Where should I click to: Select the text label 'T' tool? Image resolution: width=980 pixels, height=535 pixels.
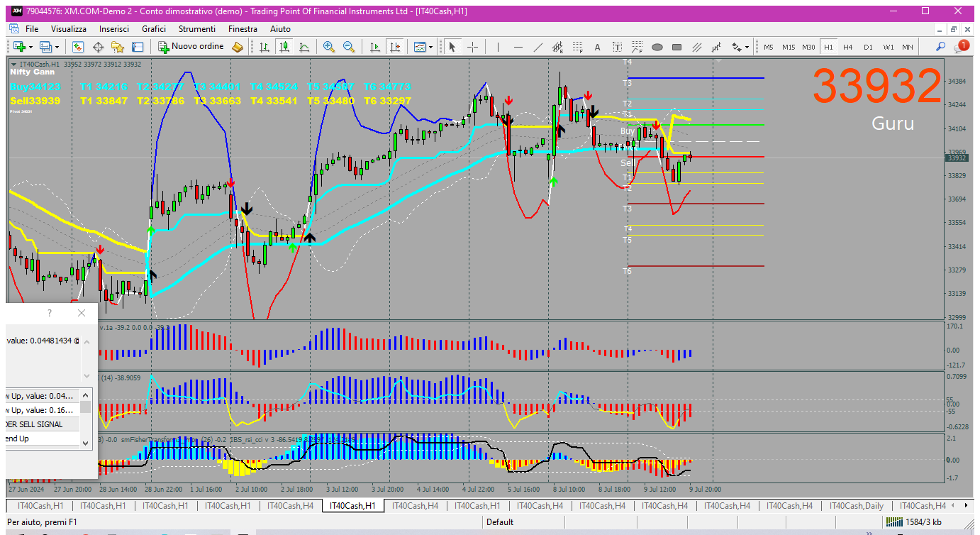pos(618,47)
